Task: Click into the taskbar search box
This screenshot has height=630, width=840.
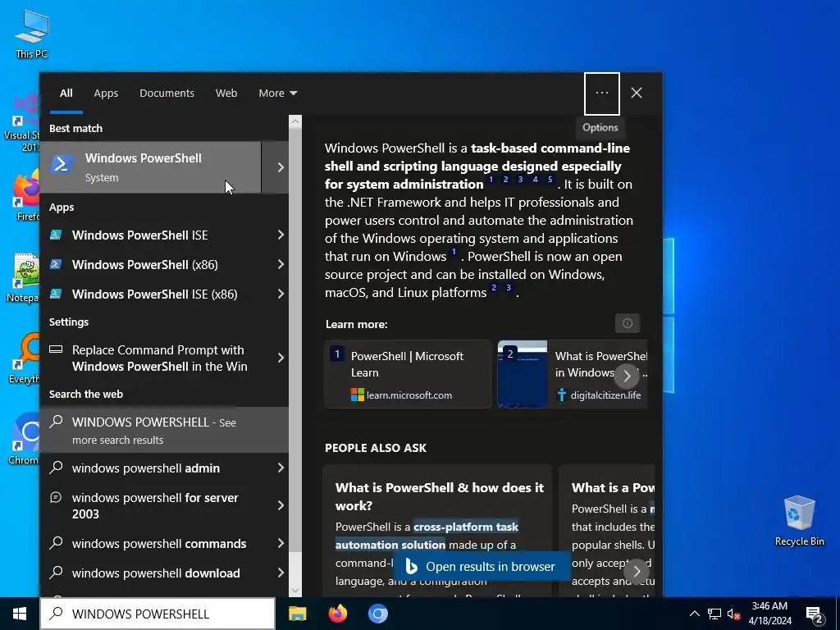Action: (157, 614)
